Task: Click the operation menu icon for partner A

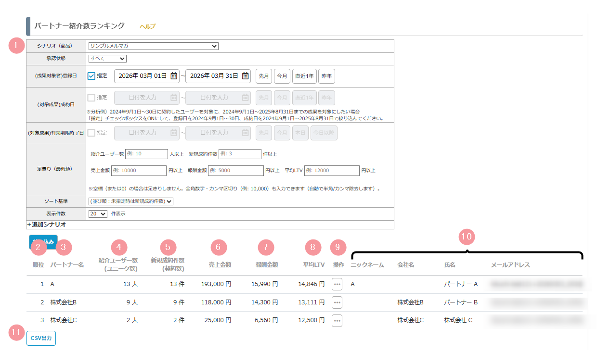Action: click(337, 284)
